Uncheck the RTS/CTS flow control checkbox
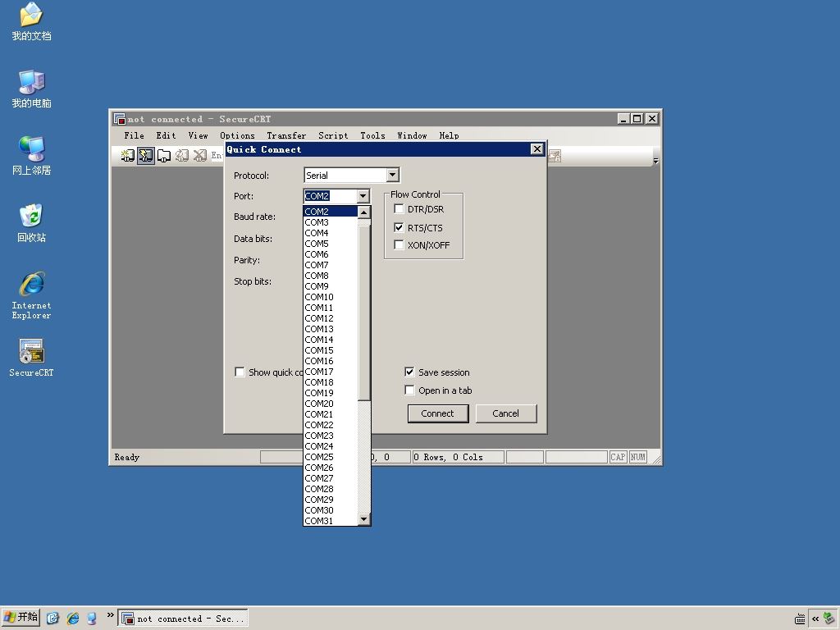Image resolution: width=840 pixels, height=630 pixels. [x=399, y=228]
